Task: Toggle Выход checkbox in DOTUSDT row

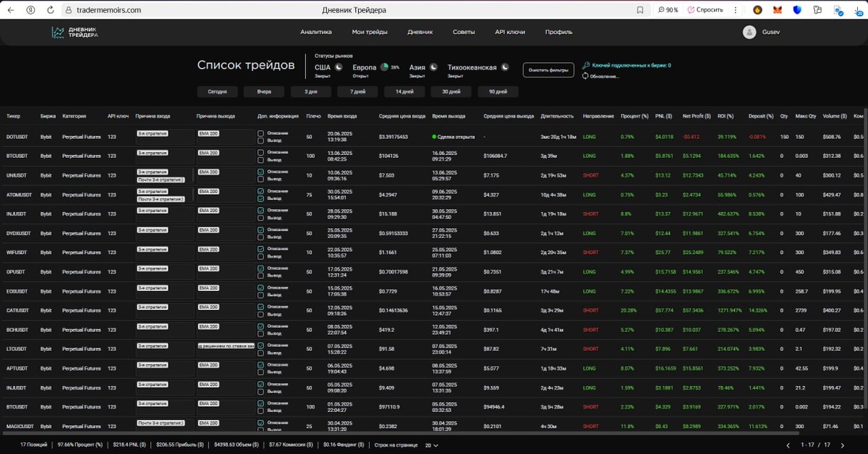Action: 260,140
